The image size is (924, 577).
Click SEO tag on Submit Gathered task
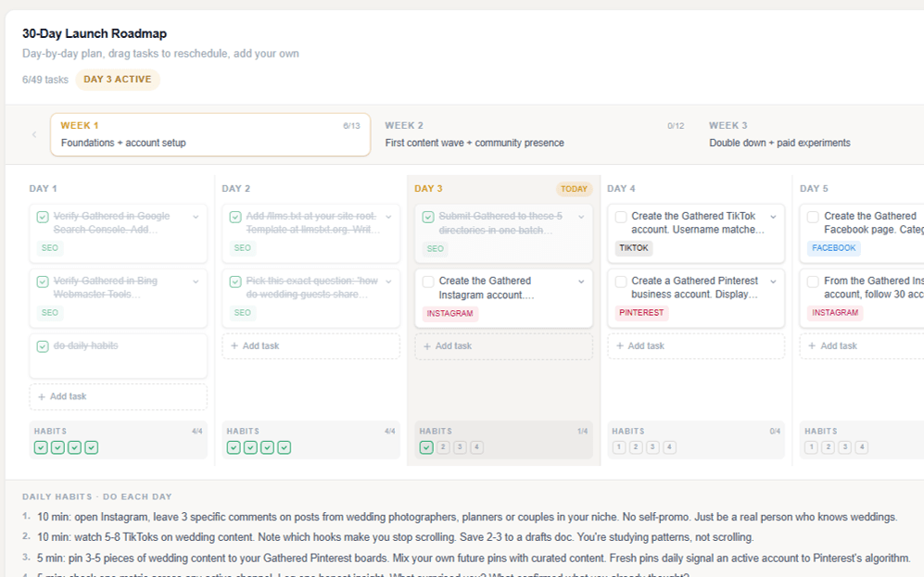click(435, 248)
